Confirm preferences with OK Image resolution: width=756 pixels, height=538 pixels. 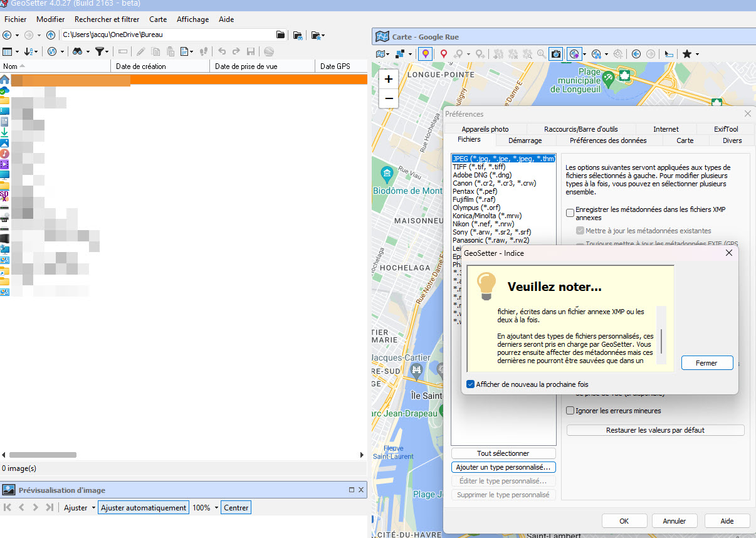(x=624, y=520)
